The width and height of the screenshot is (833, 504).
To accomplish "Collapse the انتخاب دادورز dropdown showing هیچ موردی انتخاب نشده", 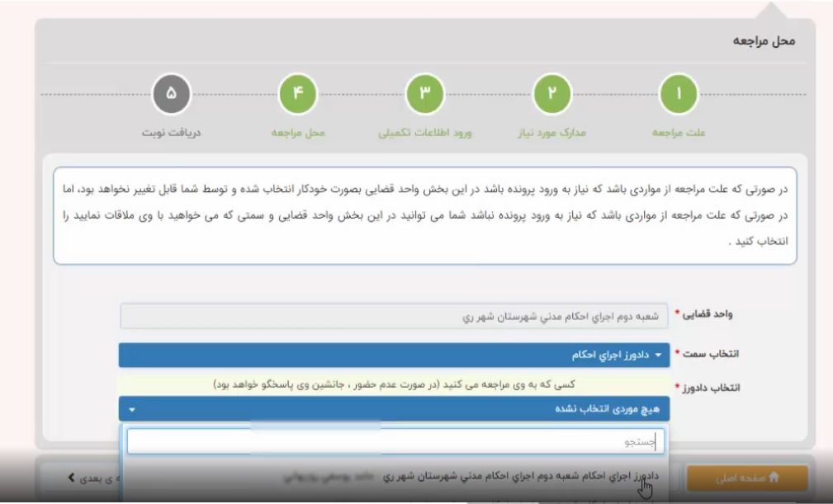I will tap(394, 408).
